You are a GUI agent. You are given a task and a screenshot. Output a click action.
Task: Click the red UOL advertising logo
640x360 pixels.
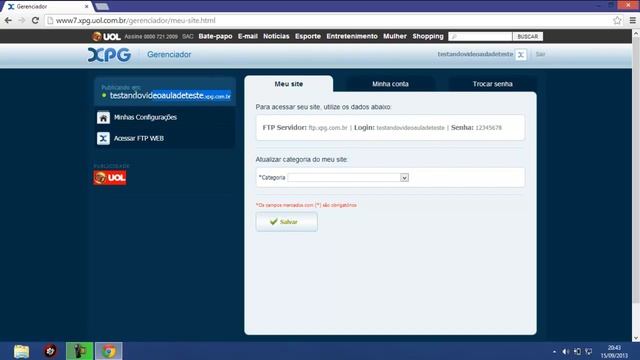coord(110,178)
